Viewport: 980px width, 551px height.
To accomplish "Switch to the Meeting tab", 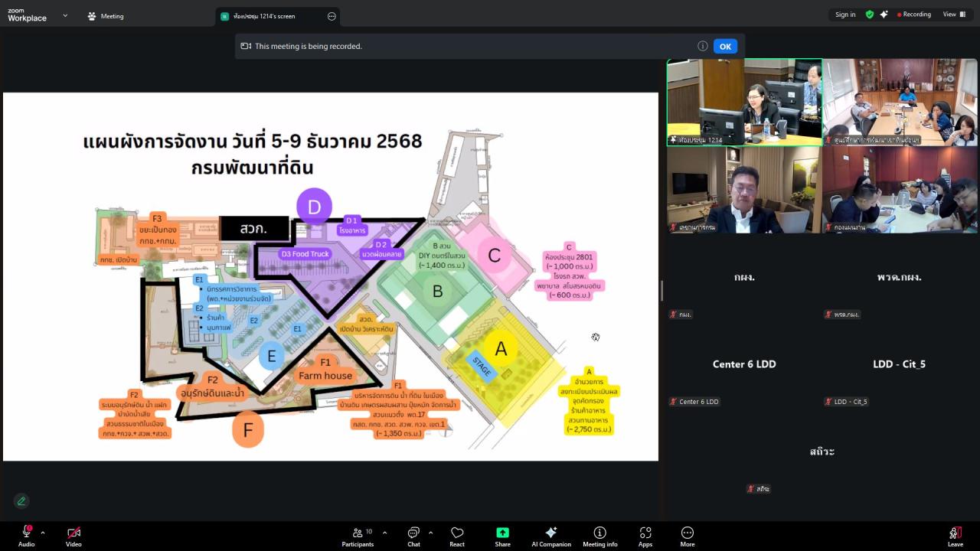I will [x=106, y=16].
